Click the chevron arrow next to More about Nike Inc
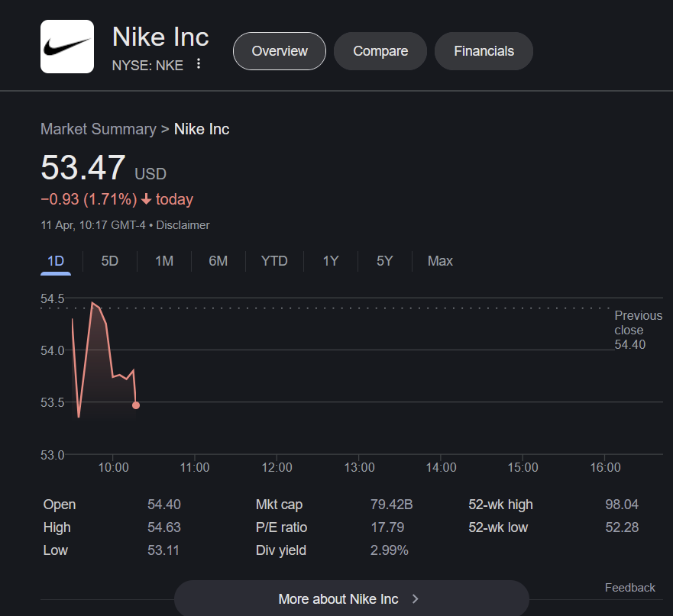 tap(415, 599)
